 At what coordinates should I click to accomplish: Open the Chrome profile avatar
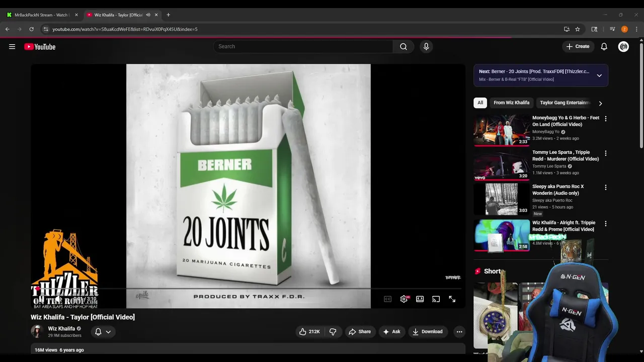[x=624, y=29]
